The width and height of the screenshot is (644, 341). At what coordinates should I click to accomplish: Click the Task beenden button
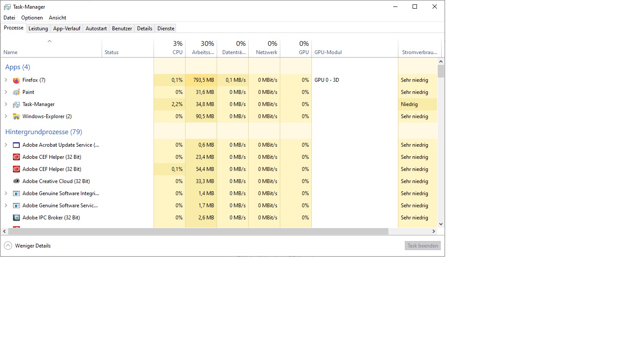point(423,246)
